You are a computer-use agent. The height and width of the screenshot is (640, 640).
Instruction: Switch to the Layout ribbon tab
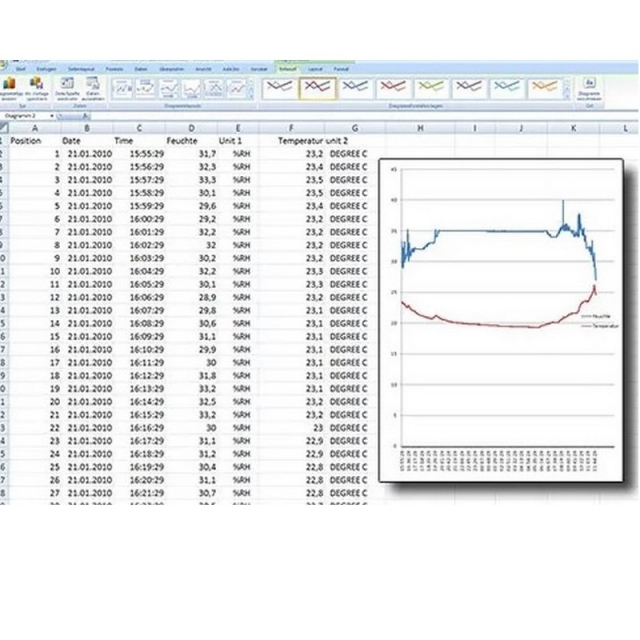tap(314, 68)
